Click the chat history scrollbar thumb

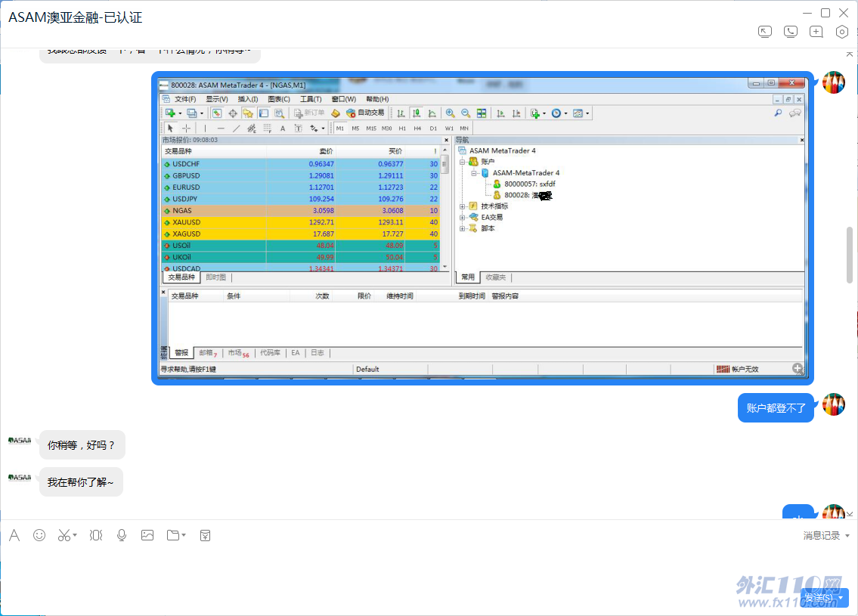849,255
